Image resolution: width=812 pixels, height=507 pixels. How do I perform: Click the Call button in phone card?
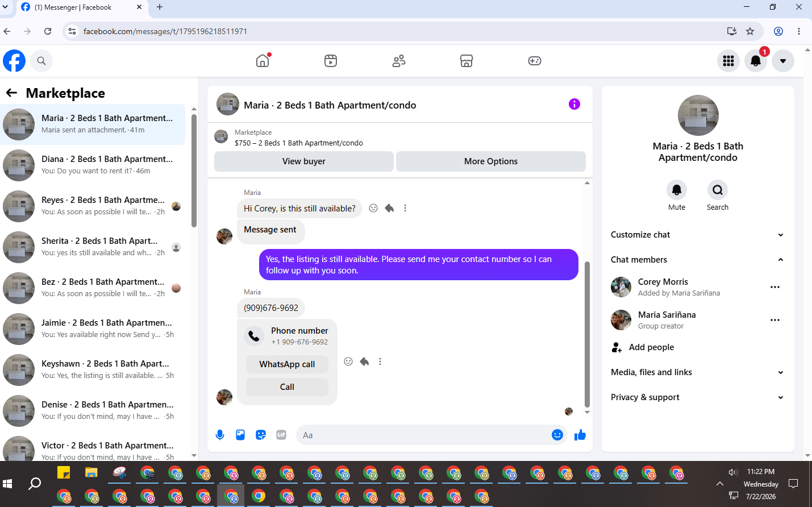pos(287,387)
